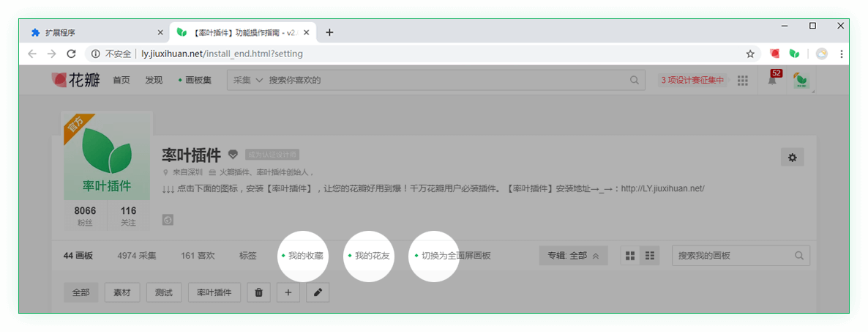Click the verified badge next to 率叶插件

click(233, 154)
